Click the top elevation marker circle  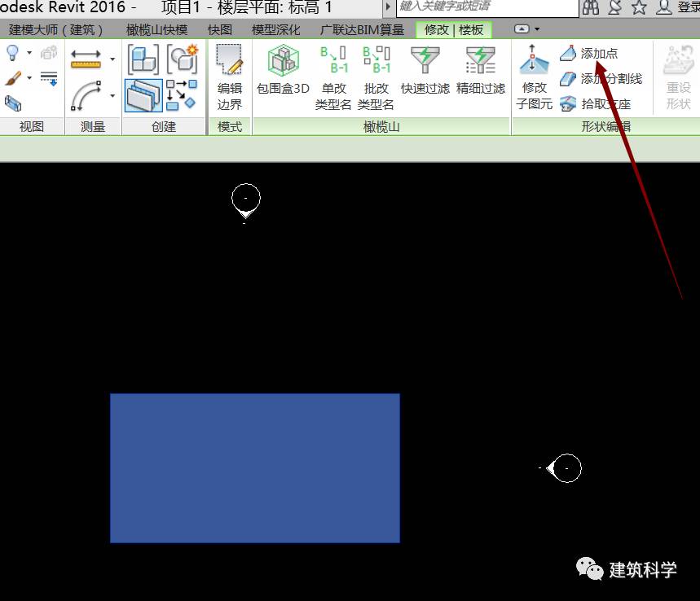click(x=246, y=198)
